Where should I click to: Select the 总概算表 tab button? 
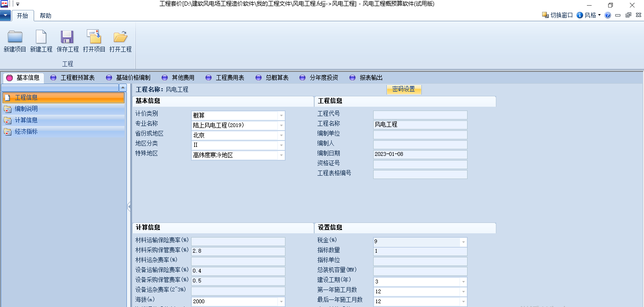click(x=272, y=78)
